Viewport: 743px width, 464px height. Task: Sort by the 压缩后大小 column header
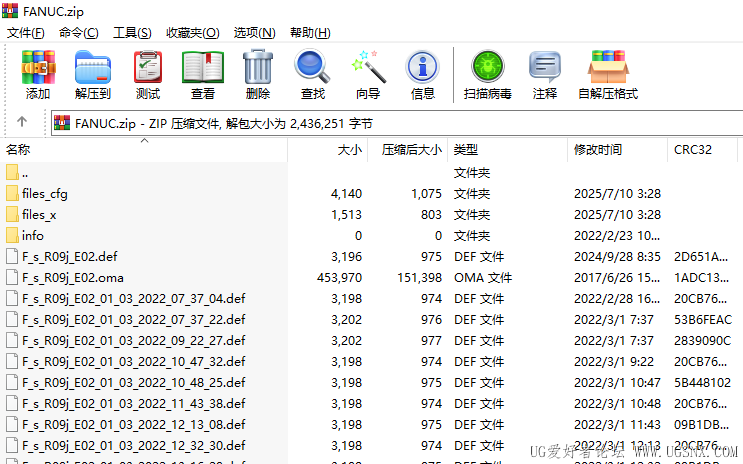pyautogui.click(x=408, y=150)
